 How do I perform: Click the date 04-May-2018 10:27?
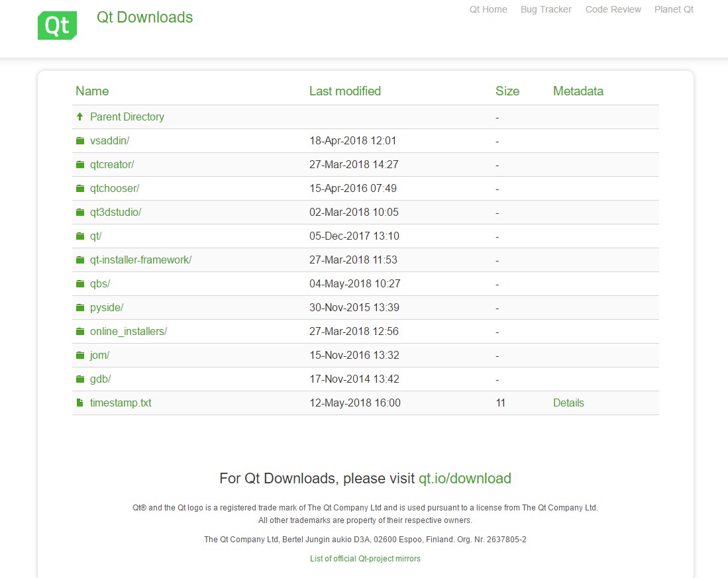354,284
